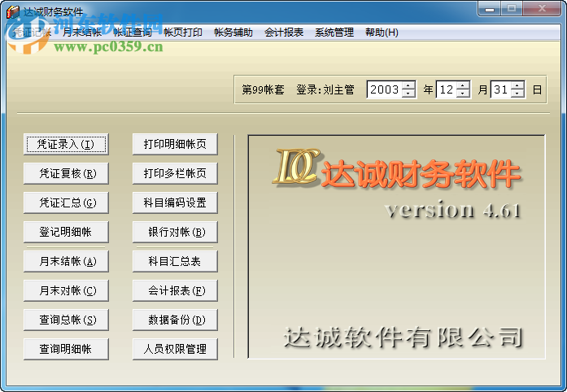Click the year field showing 2003
The height and width of the screenshot is (392, 567).
[x=384, y=89]
